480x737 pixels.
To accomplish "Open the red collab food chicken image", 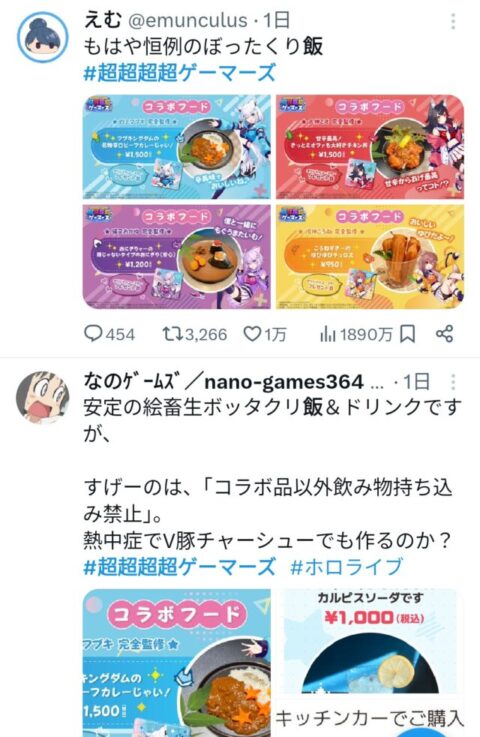I will tap(370, 147).
